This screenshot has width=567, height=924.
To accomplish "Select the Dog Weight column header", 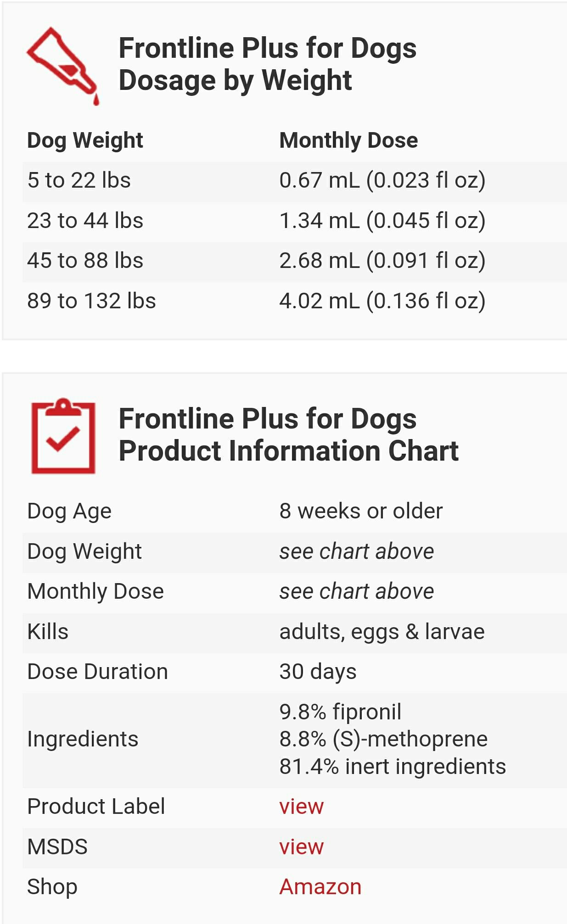I will pos(85,140).
